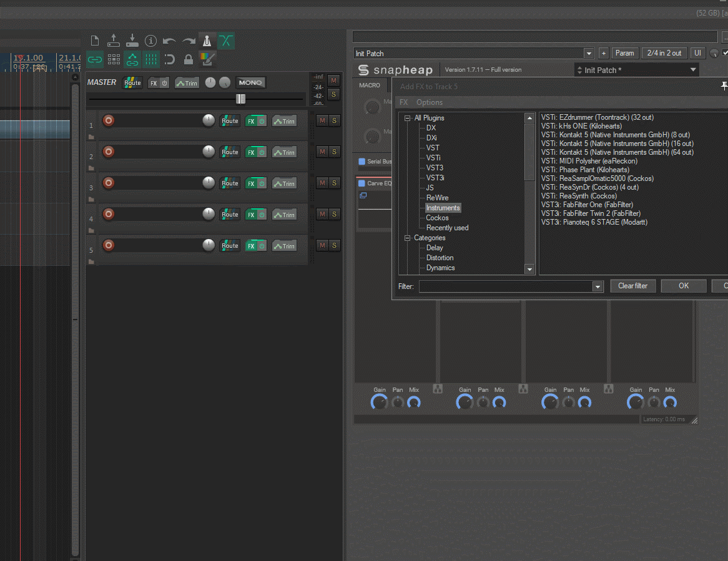The height and width of the screenshot is (561, 728).
Task: Mute track 4
Action: (x=322, y=214)
